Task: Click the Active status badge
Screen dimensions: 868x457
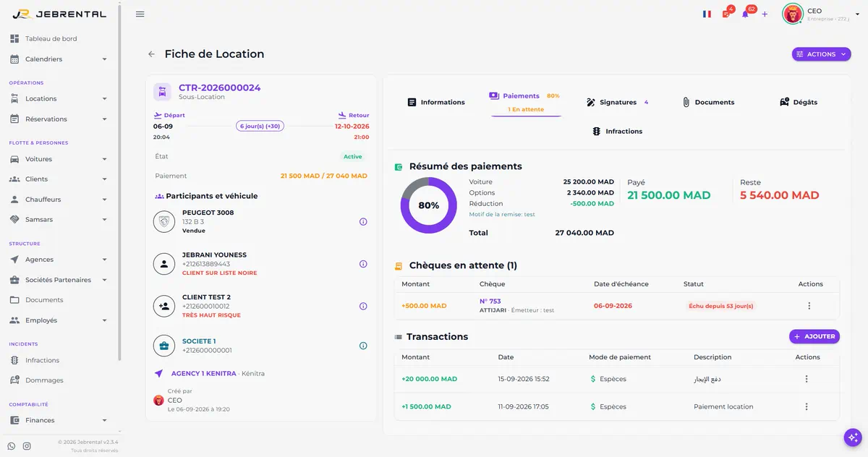Action: pos(353,156)
